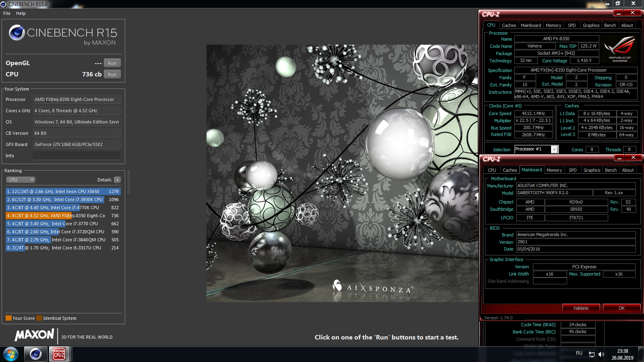
Task: Click the BIOS version value 2901
Action: point(576,242)
